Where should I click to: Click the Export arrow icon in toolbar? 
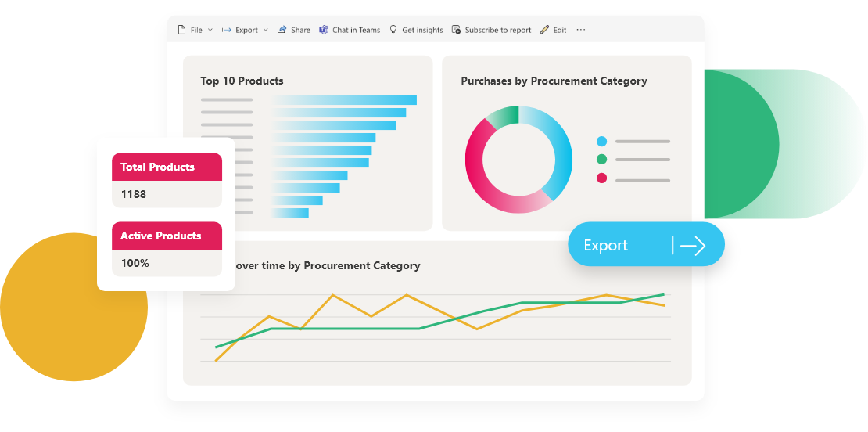pyautogui.click(x=226, y=30)
